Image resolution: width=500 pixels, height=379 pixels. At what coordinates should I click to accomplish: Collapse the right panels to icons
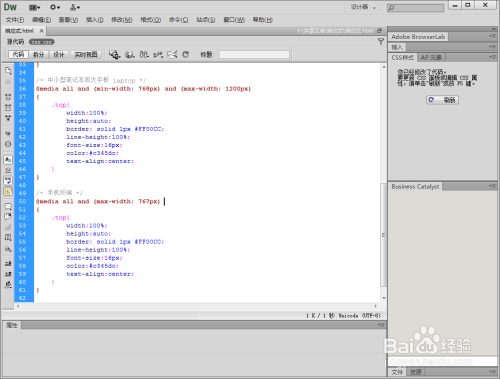[x=494, y=29]
